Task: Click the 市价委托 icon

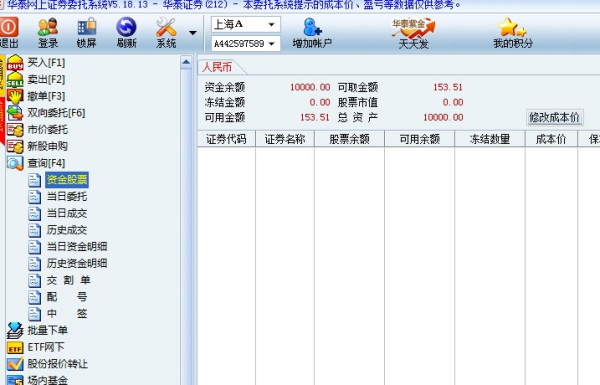Action: tap(15, 129)
